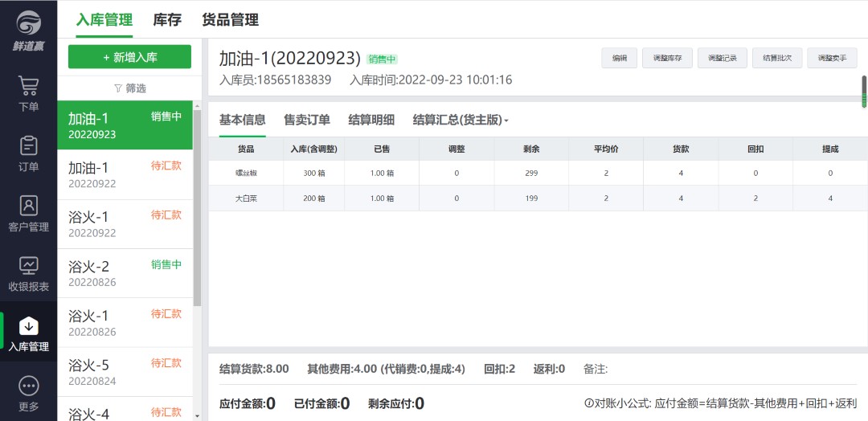Screen dimensions: 868x421
Task: Click the 已售 column header
Action: tap(382, 149)
